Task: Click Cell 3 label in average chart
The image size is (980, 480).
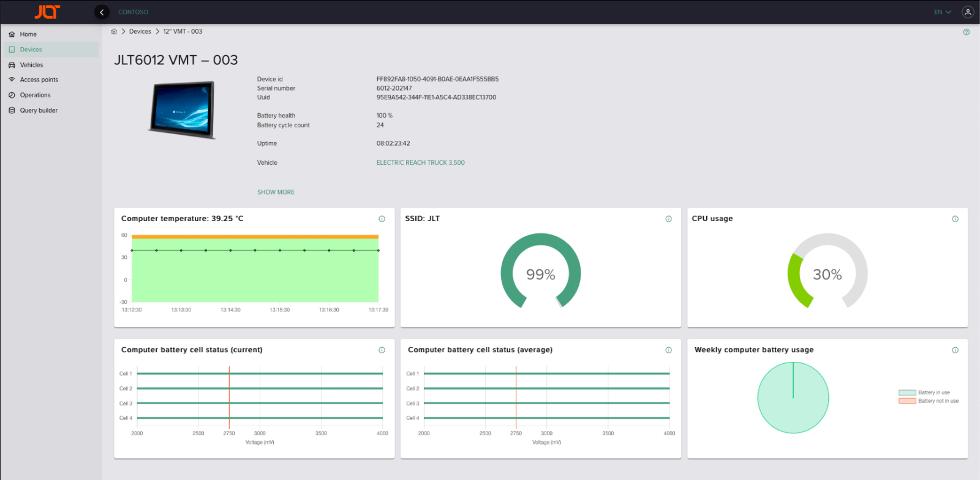Action: 413,403
